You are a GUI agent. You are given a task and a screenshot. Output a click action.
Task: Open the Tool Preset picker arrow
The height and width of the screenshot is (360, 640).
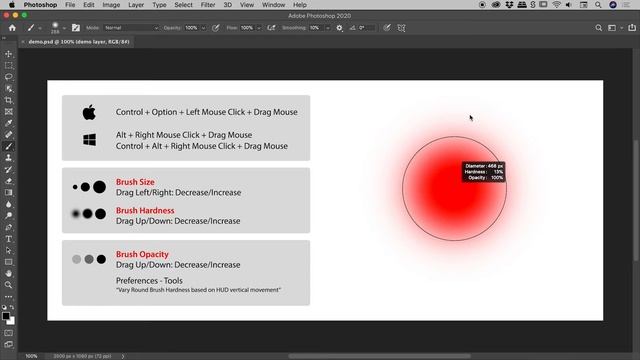pyautogui.click(x=40, y=28)
